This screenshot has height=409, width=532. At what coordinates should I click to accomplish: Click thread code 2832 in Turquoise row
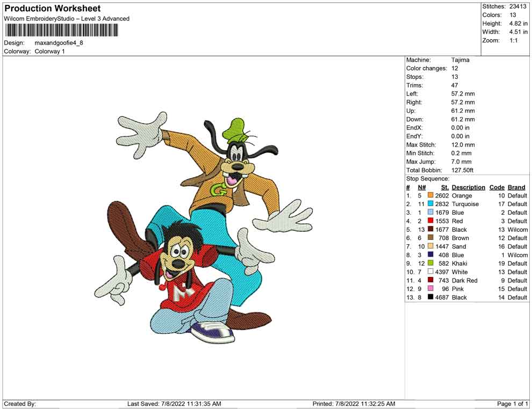point(442,204)
